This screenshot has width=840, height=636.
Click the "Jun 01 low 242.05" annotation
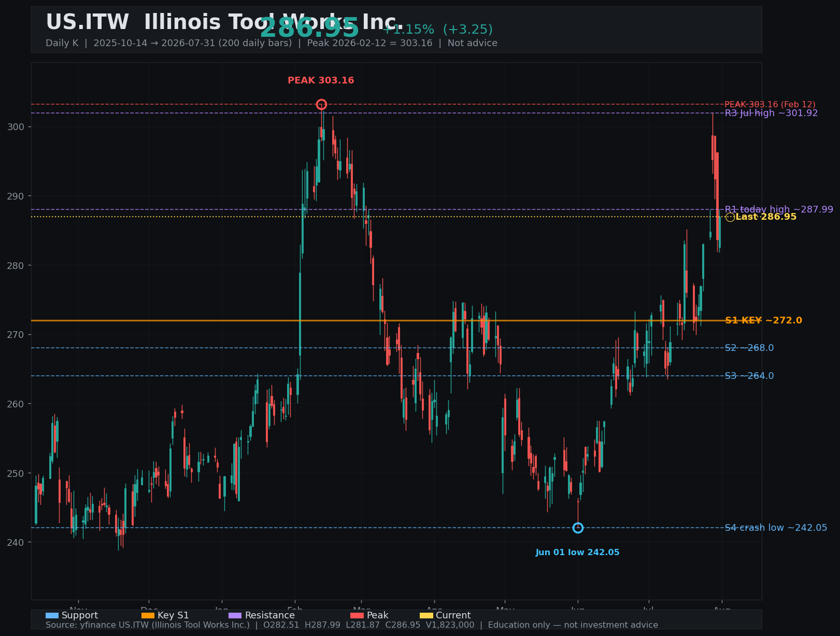[577, 553]
